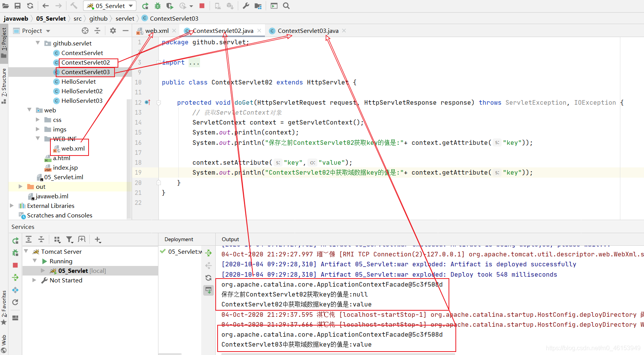This screenshot has height=355, width=644.
Task: Click ContextServlet03 breadcrumb
Action: tap(170, 18)
